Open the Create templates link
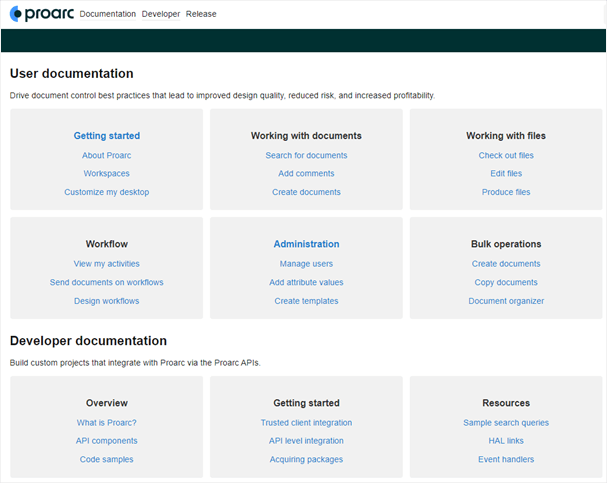607x483 pixels. coord(306,301)
